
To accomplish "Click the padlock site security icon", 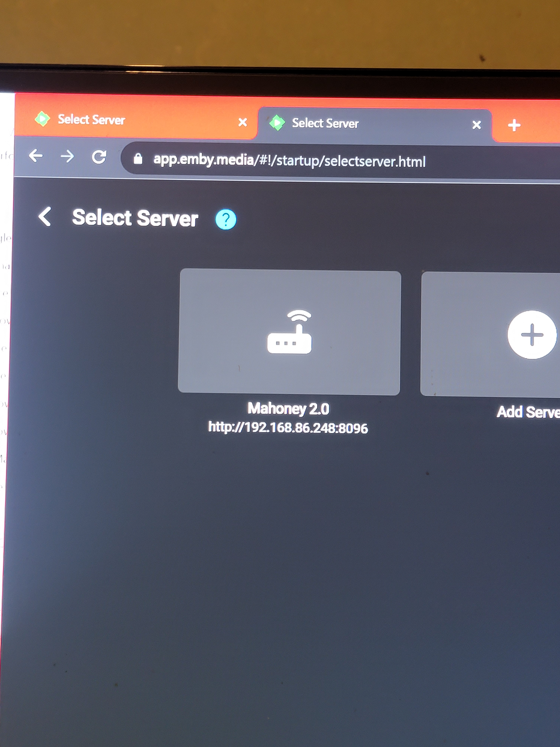I will [x=138, y=159].
